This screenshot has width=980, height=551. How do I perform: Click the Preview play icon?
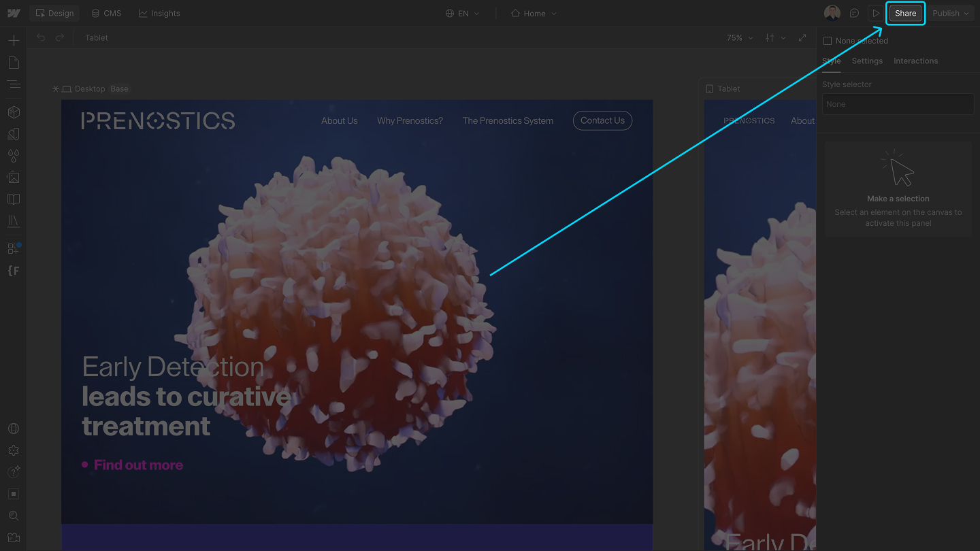click(876, 13)
